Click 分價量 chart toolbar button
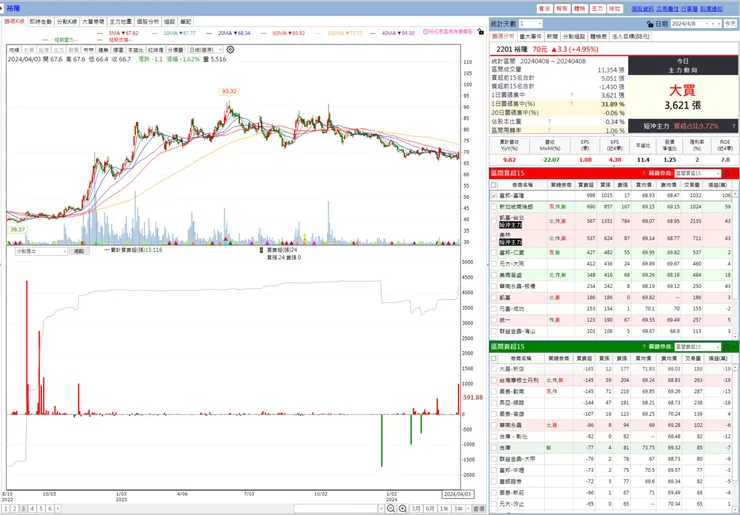 [176, 50]
